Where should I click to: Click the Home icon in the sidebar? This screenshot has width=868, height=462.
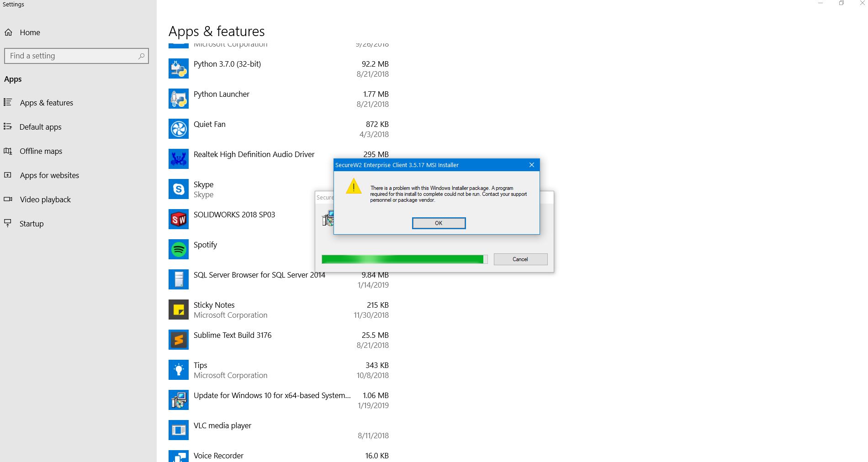pyautogui.click(x=9, y=32)
